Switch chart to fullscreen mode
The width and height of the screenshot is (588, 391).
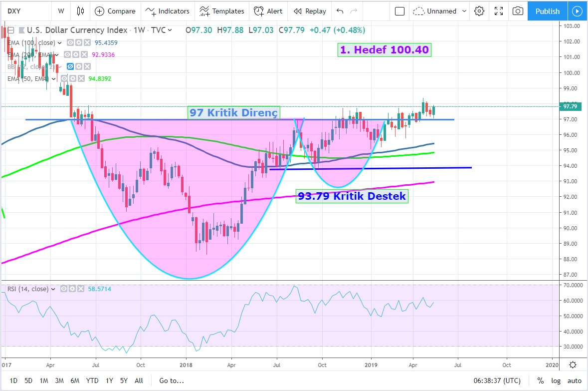(498, 11)
